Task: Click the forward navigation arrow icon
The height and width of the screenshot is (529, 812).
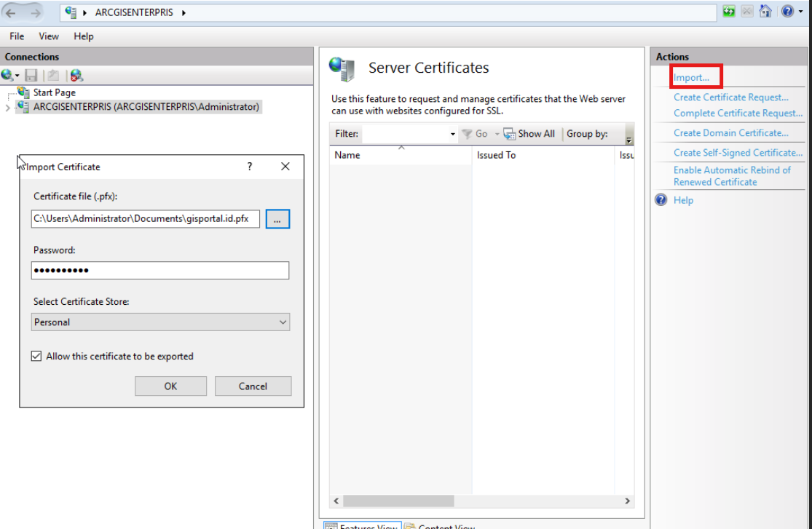Action: 35,13
